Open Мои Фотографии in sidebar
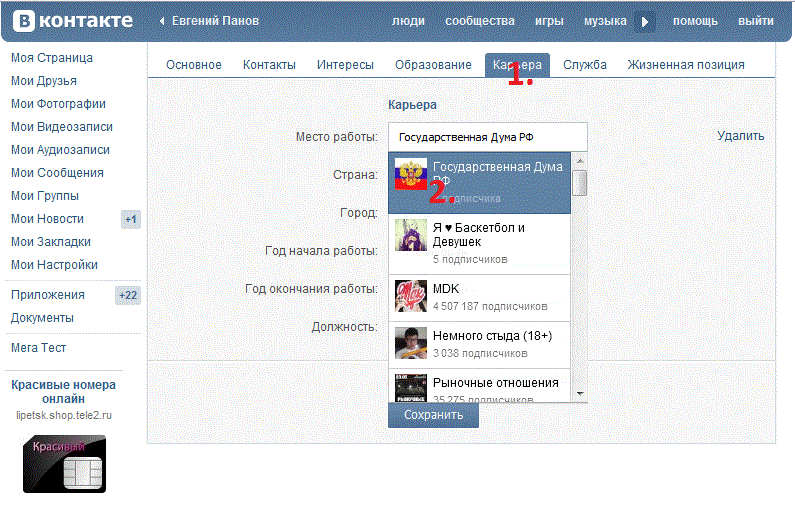This screenshot has width=795, height=507. click(x=58, y=103)
